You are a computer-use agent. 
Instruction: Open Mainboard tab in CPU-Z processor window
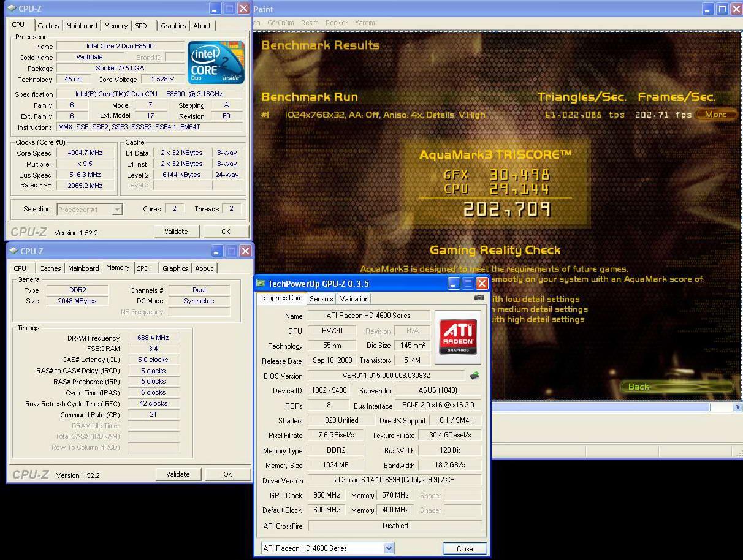point(82,26)
